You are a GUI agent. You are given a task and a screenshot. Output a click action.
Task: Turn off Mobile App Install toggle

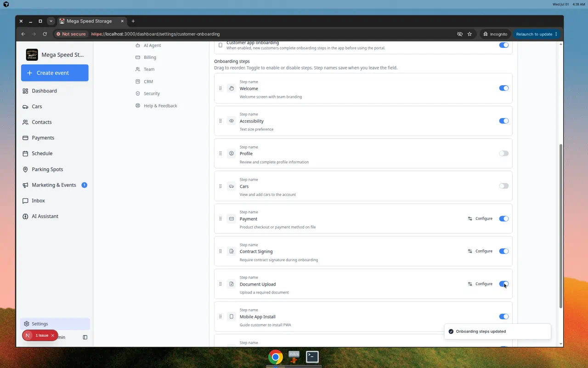[504, 316]
